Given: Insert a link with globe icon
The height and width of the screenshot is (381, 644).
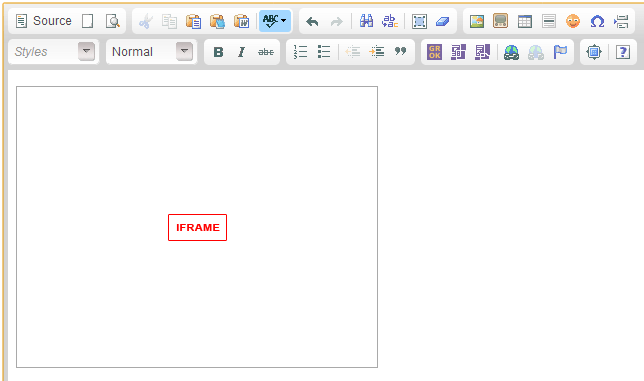Looking at the screenshot, I should 511,52.
